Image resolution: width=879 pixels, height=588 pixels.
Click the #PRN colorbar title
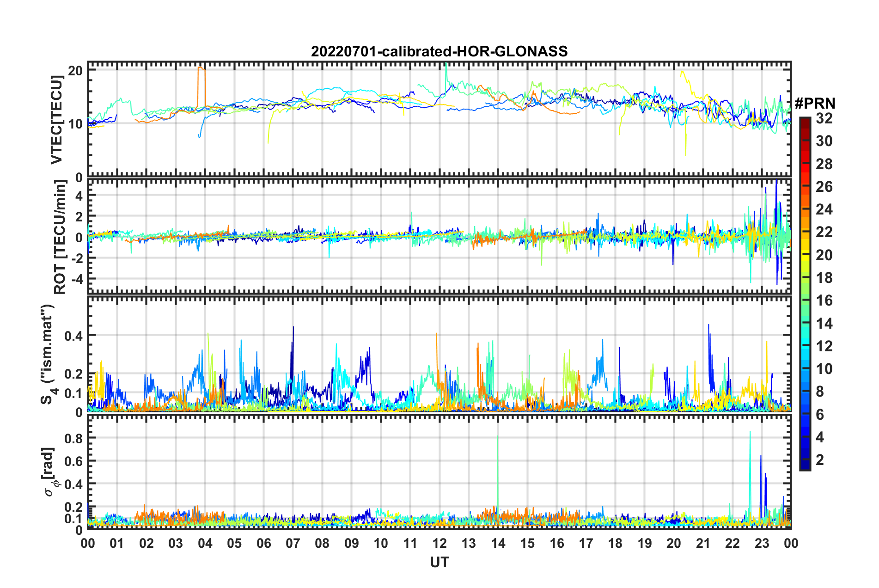pos(815,103)
